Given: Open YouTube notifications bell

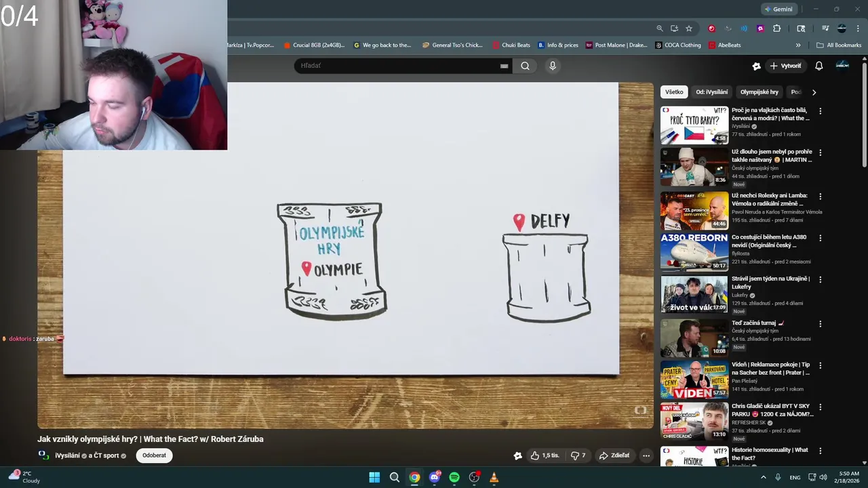Looking at the screenshot, I should tap(818, 66).
